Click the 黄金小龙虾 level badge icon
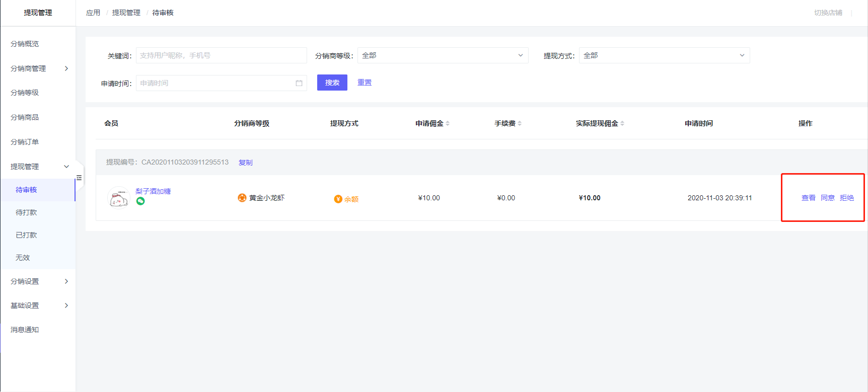 click(242, 198)
